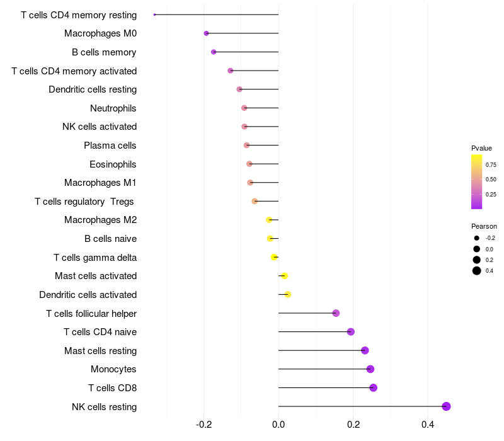Click the Pearson 0.4 legend circle
Image resolution: width=504 pixels, height=441 pixels.
(477, 271)
